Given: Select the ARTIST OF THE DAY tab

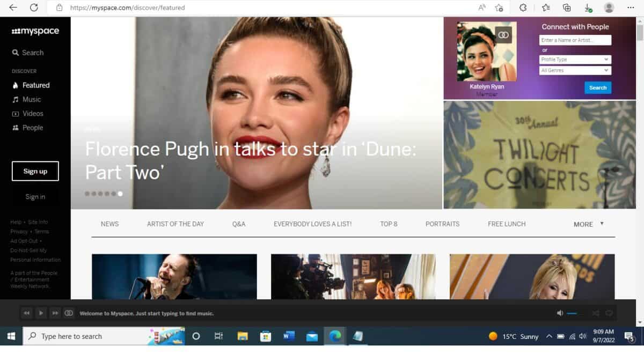Looking at the screenshot, I should 175,224.
